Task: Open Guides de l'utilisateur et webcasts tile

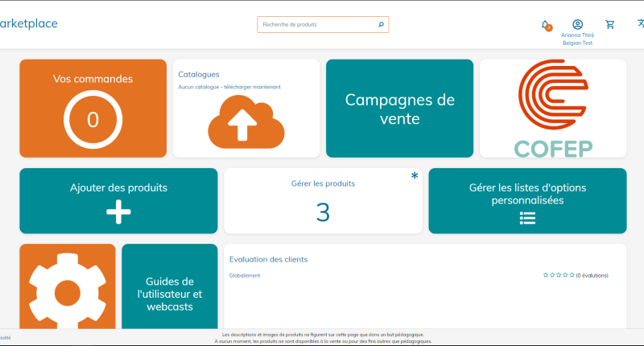Action: (x=170, y=286)
